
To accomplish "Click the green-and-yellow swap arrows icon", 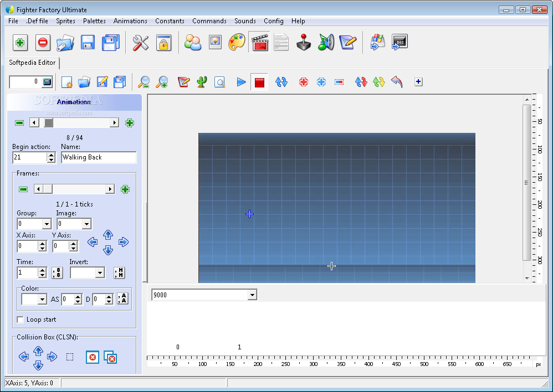I will [x=379, y=82].
